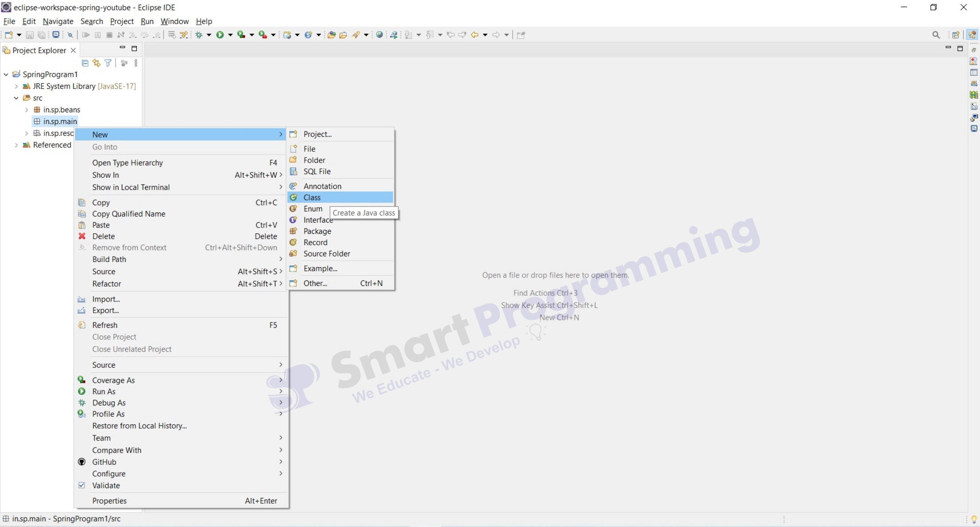Viewport: 980px width, 527px height.
Task: Open the Window menu
Action: [174, 21]
